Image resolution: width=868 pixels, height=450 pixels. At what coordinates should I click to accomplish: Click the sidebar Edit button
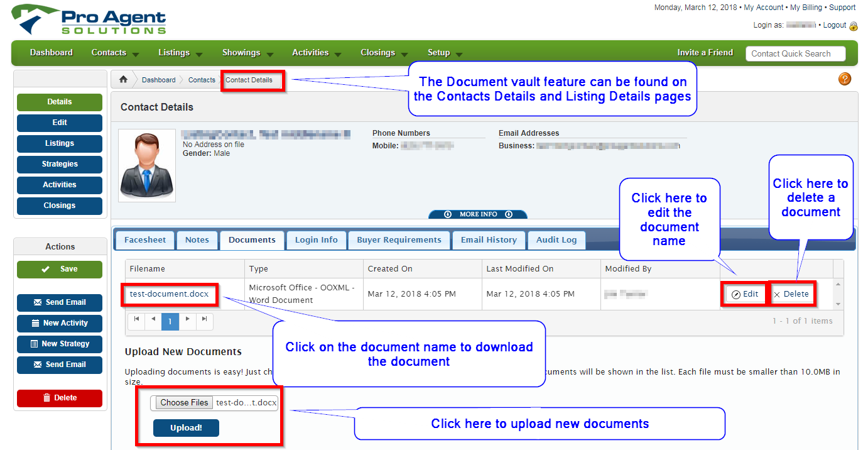pyautogui.click(x=60, y=123)
